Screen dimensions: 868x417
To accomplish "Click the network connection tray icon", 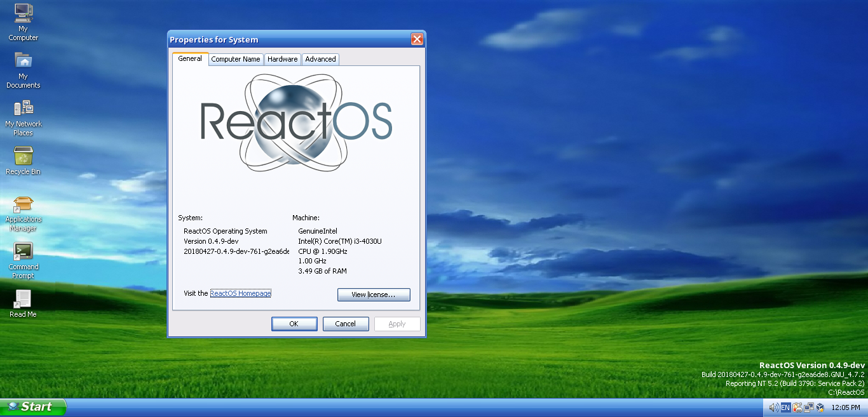I will coord(808,407).
